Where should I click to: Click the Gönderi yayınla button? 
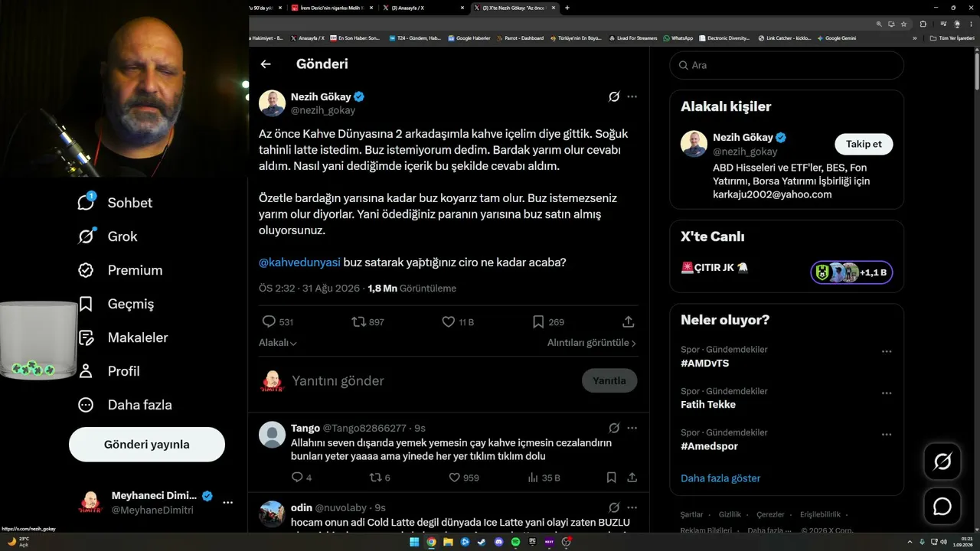147,445
